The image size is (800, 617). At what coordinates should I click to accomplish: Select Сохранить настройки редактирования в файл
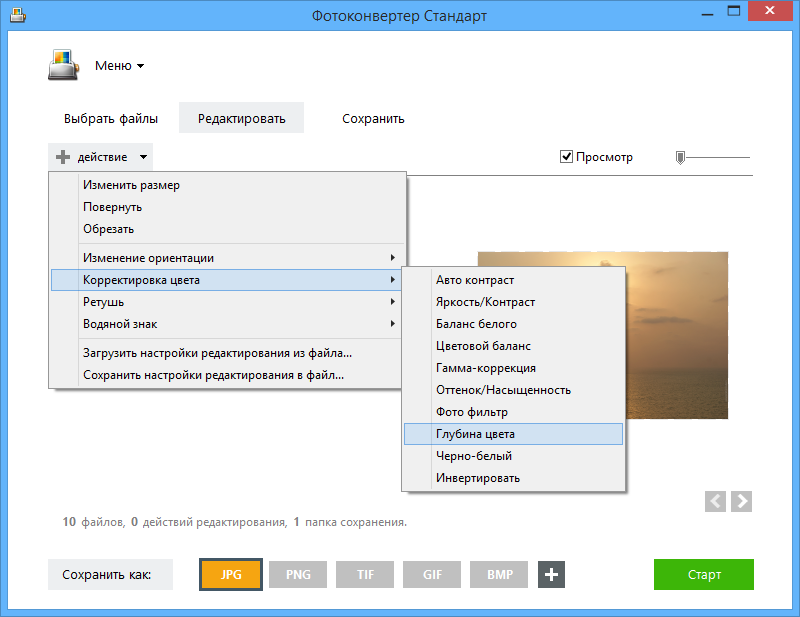[x=227, y=375]
